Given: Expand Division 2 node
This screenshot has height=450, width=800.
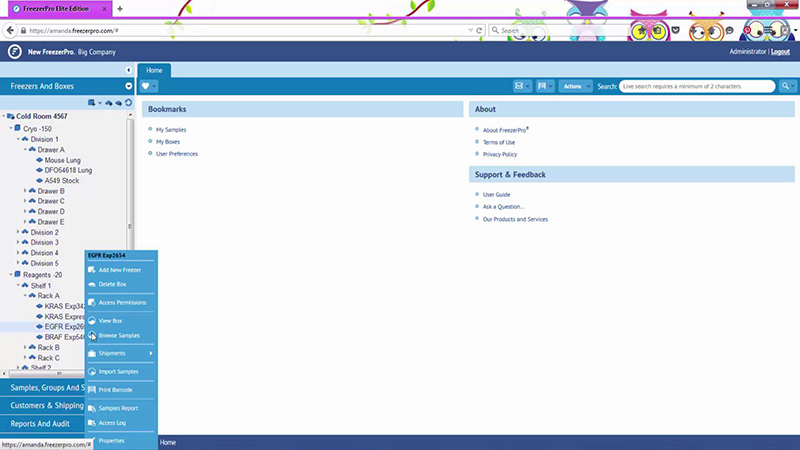Looking at the screenshot, I should [18, 232].
